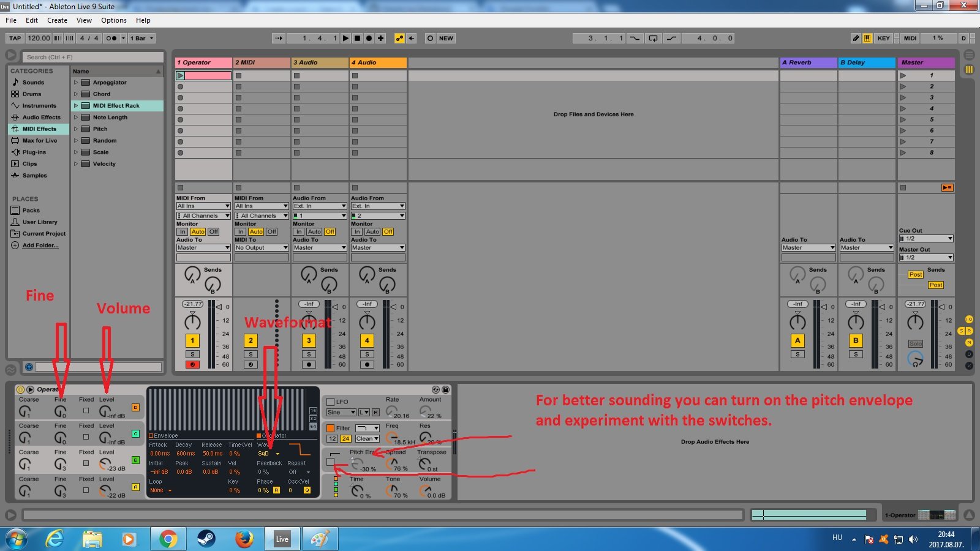Click the Re-enable Automation arrow button

click(x=412, y=38)
